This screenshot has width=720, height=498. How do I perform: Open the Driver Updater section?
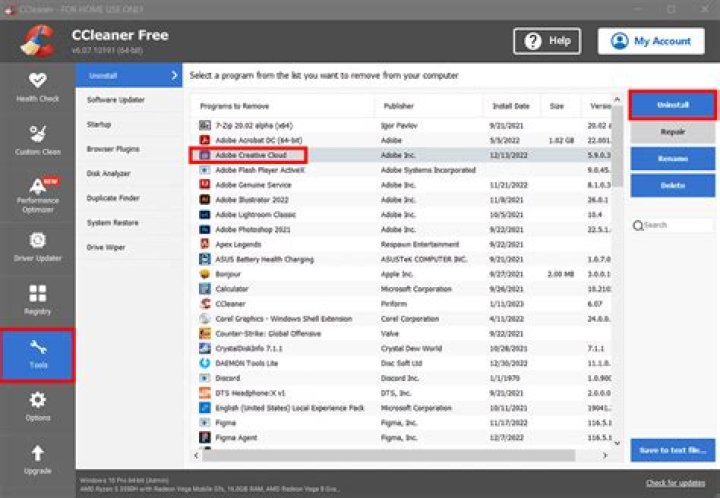click(37, 247)
